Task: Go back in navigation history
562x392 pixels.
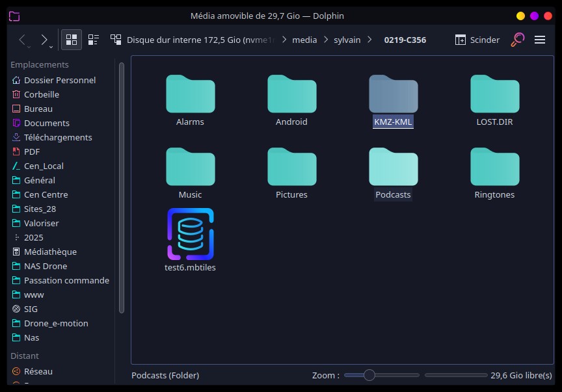Action: tap(22, 40)
